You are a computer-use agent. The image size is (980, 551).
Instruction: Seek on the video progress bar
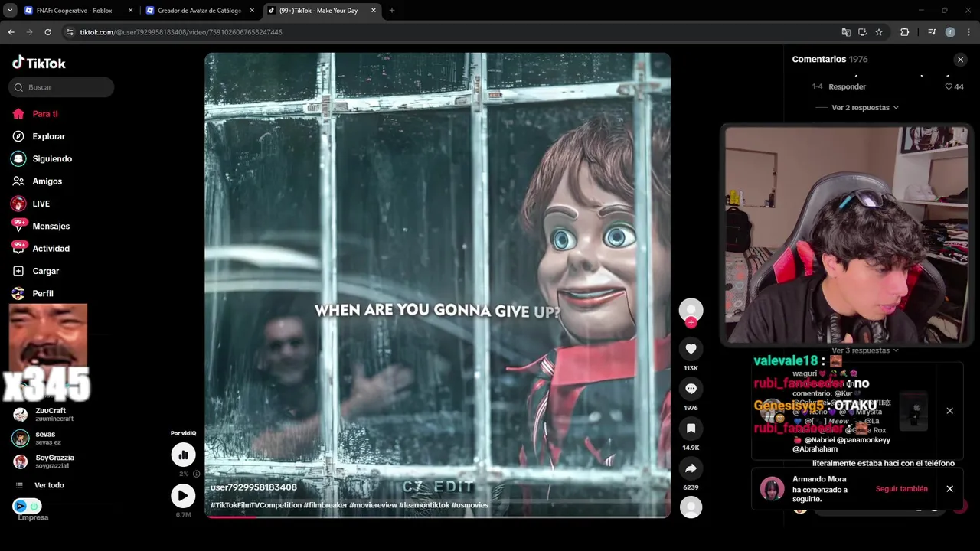point(437,516)
